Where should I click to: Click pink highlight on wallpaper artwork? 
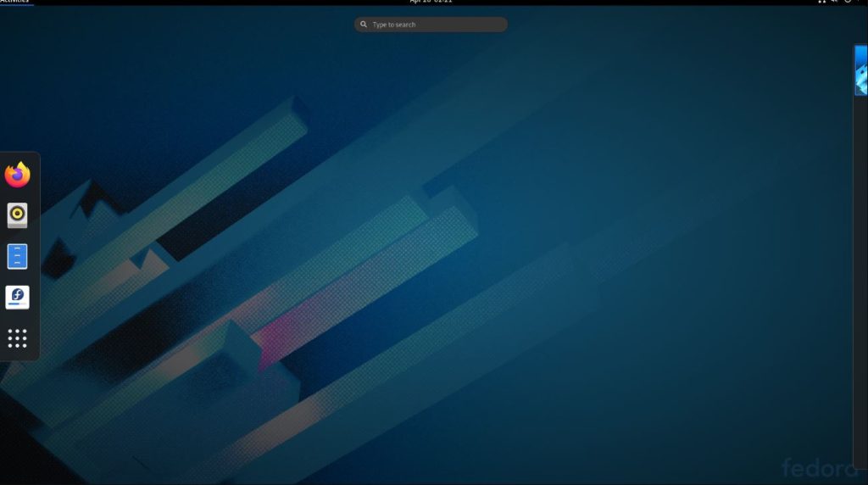(x=280, y=331)
